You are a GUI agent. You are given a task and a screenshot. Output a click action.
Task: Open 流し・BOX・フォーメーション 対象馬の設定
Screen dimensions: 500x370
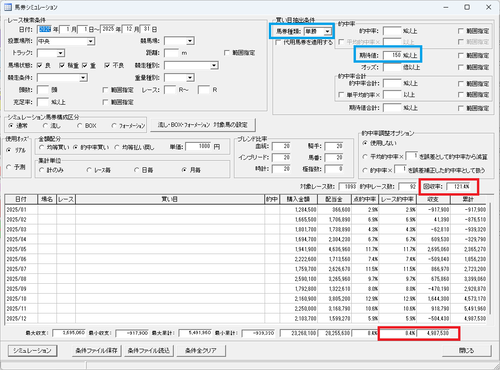click(x=203, y=125)
